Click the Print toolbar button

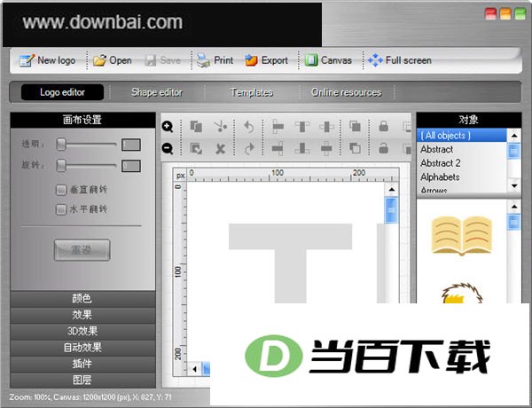(215, 60)
